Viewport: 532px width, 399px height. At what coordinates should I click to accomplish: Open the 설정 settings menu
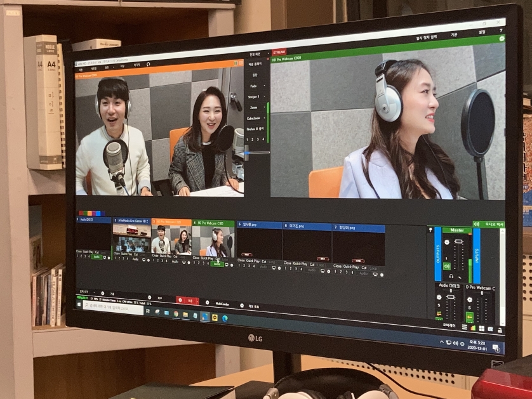pos(481,32)
